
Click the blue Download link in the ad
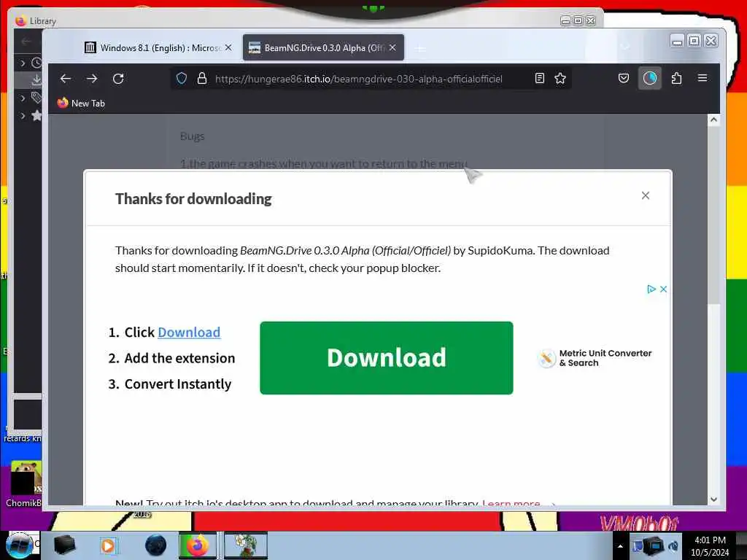(x=189, y=332)
